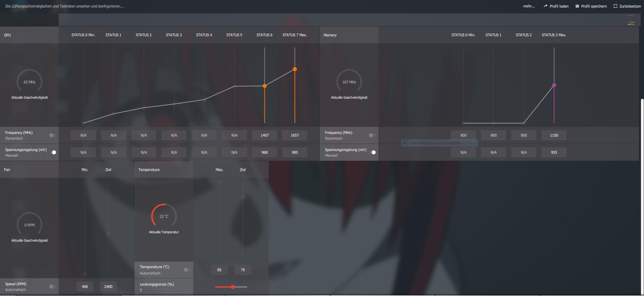Click the 'GPU' section title
The image size is (644, 296).
click(x=7, y=35)
